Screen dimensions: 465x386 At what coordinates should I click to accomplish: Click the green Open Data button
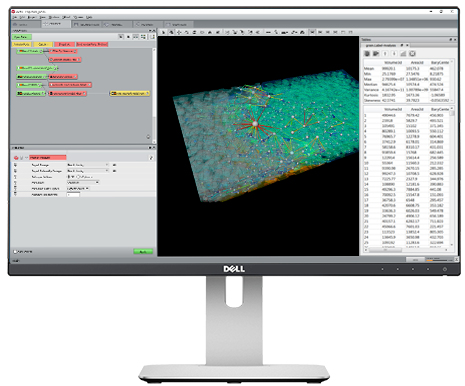point(21,37)
